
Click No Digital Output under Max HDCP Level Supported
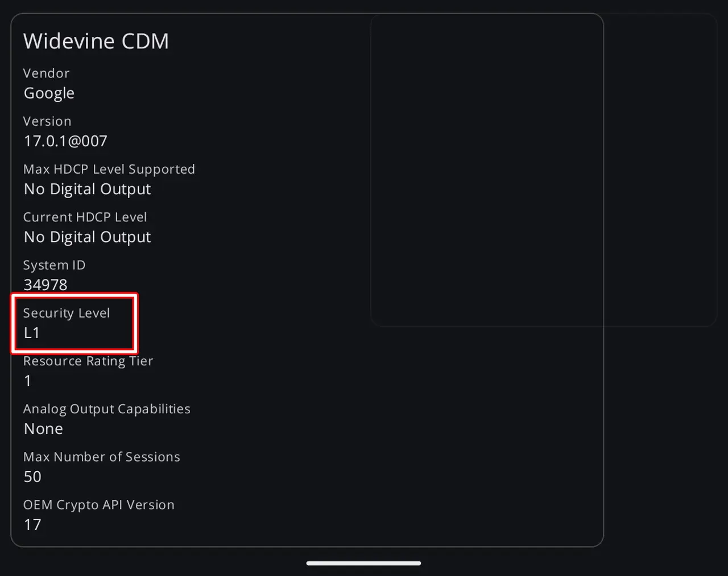tap(87, 189)
